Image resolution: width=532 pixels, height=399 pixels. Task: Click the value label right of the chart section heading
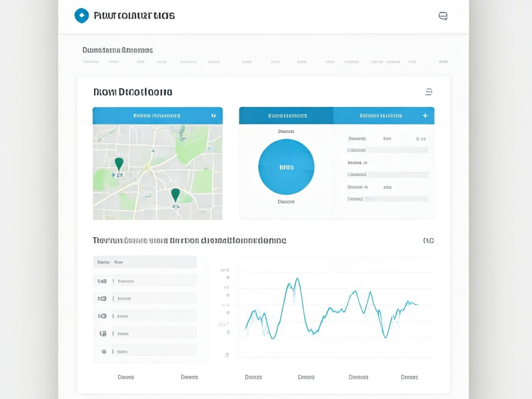(428, 240)
